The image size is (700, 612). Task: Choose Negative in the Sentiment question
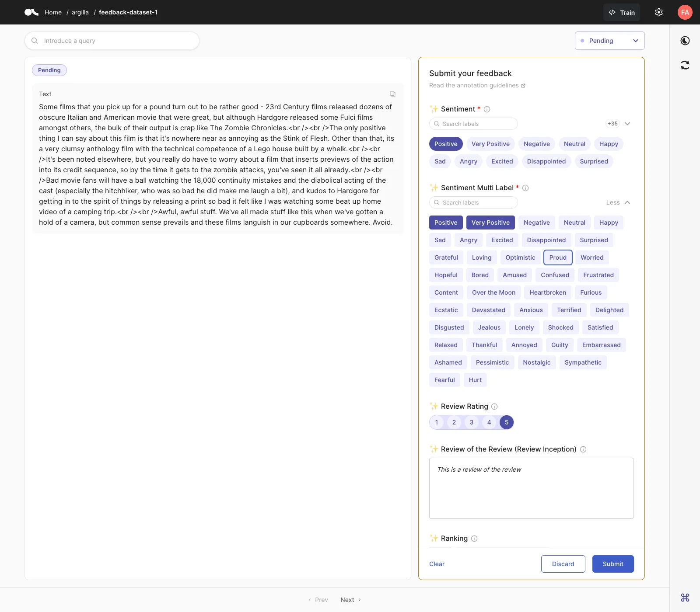[x=537, y=144]
